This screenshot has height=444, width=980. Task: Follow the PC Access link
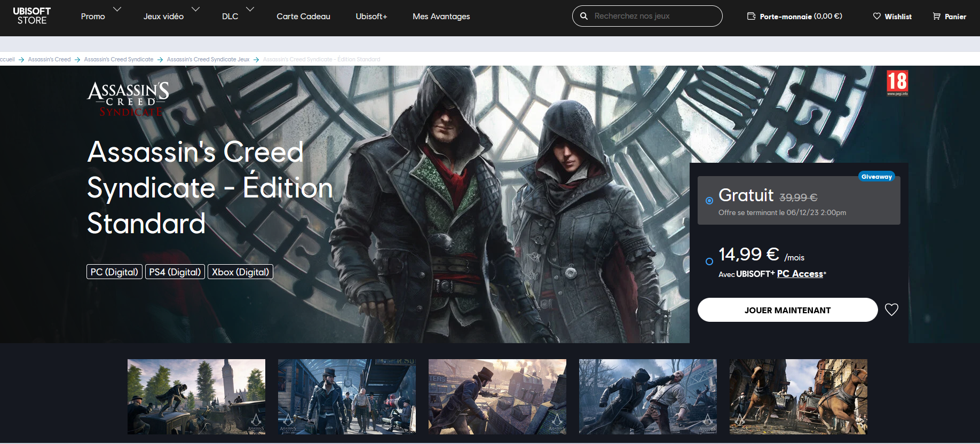pos(800,274)
